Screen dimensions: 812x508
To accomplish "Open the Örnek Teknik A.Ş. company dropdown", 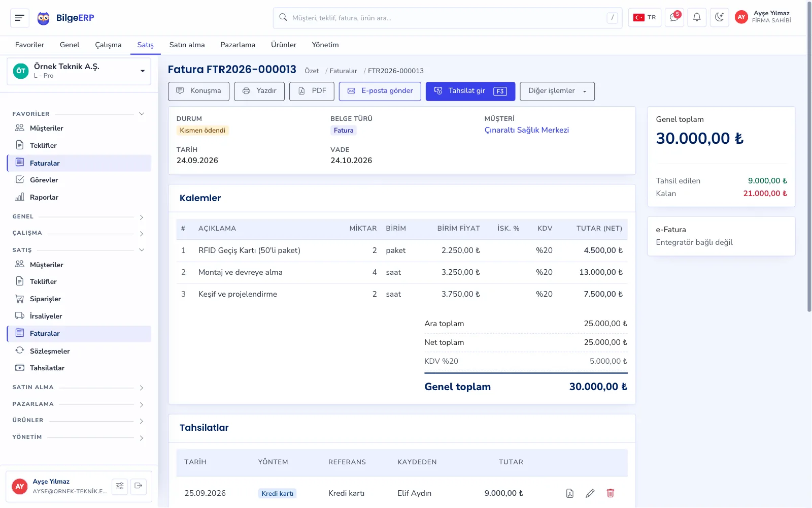I will coord(79,71).
